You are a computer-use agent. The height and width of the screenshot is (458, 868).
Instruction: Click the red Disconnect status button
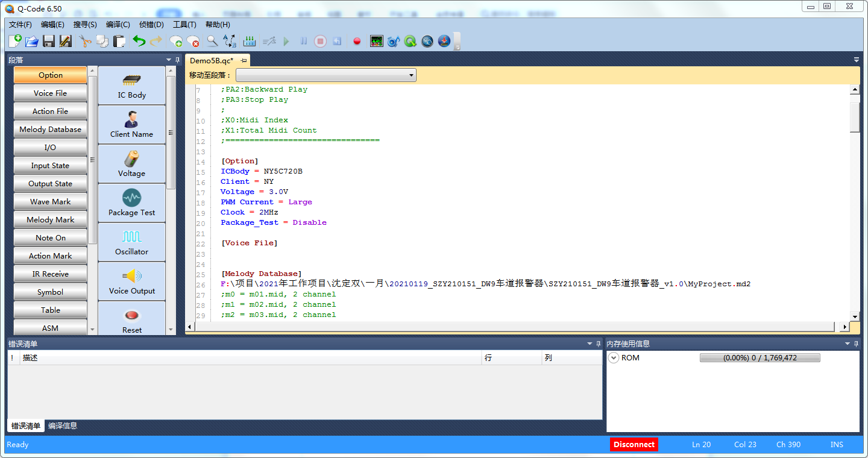click(634, 445)
